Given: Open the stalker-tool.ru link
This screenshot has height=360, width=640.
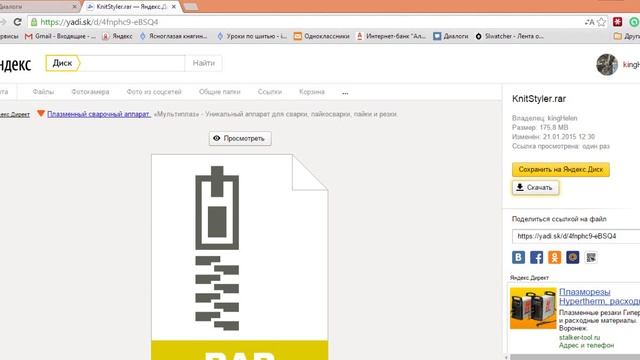Looking at the screenshot, I should [579, 338].
